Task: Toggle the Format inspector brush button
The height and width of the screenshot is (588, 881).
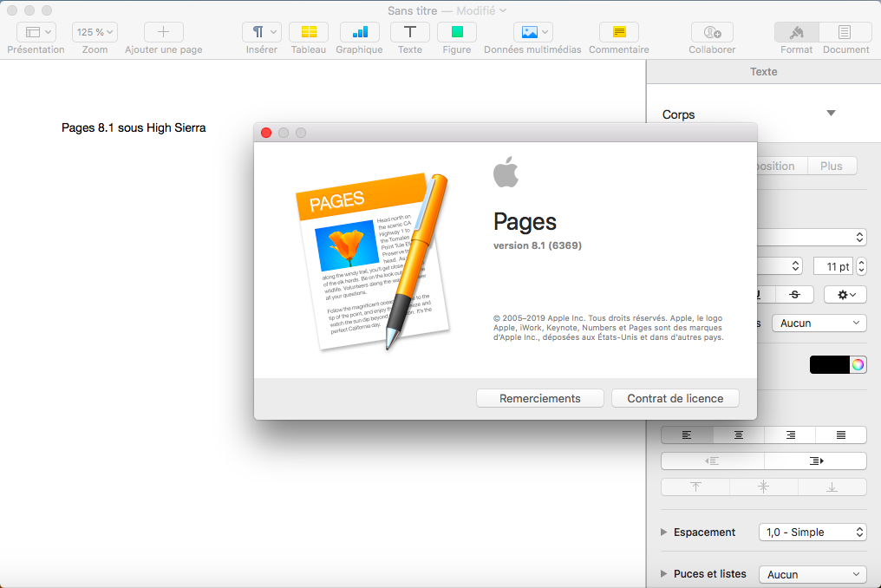Action: pyautogui.click(x=796, y=32)
